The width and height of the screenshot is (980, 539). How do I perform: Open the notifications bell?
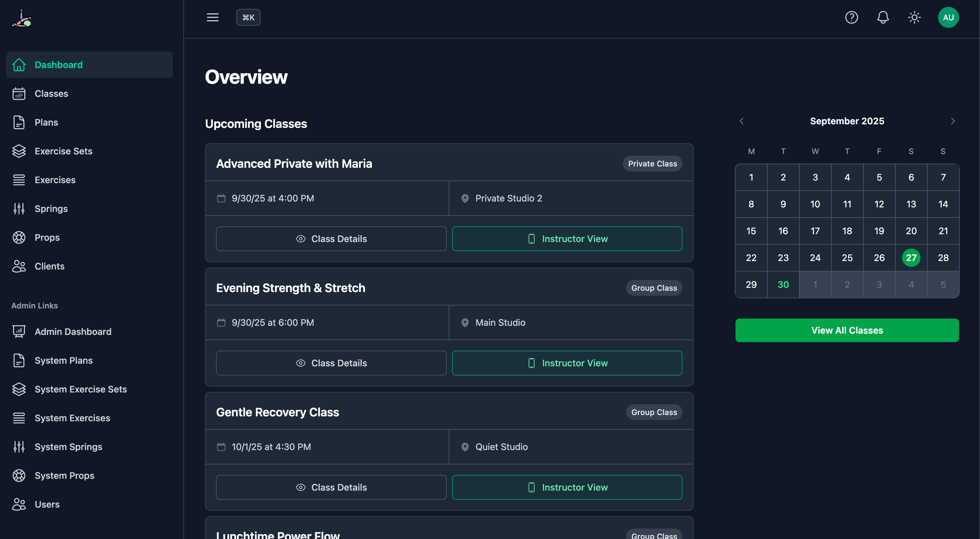point(883,17)
